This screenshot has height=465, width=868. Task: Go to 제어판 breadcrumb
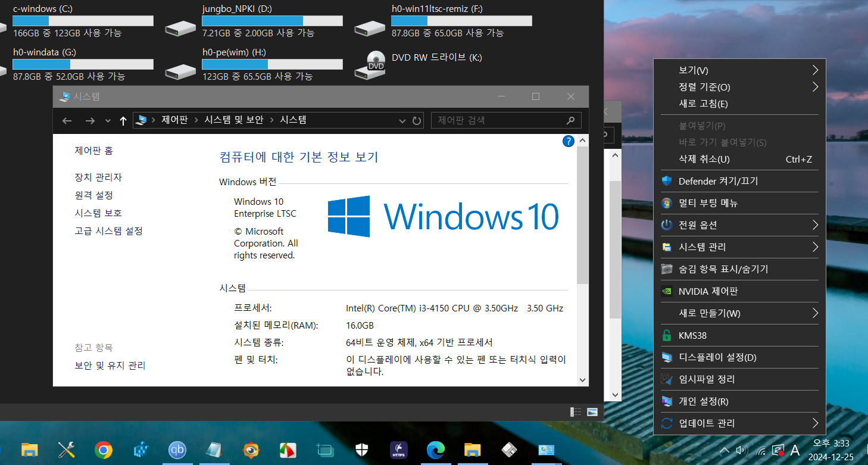point(174,120)
